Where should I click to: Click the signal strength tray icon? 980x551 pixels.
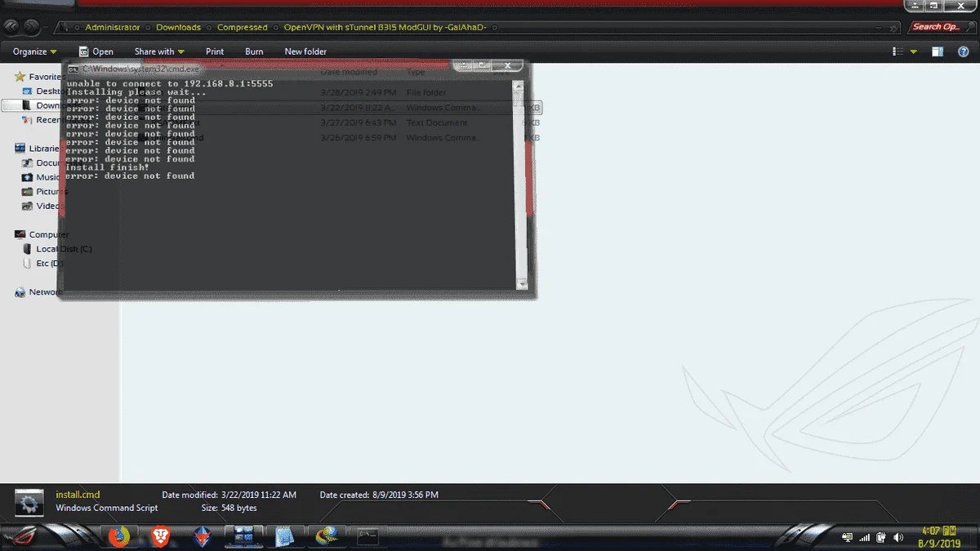(865, 538)
